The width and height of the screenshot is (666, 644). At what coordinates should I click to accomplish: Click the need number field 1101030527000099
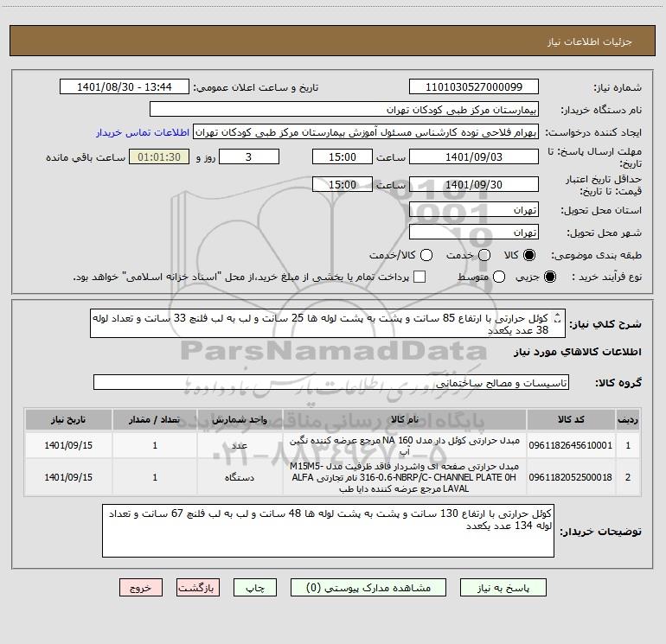pyautogui.click(x=474, y=86)
